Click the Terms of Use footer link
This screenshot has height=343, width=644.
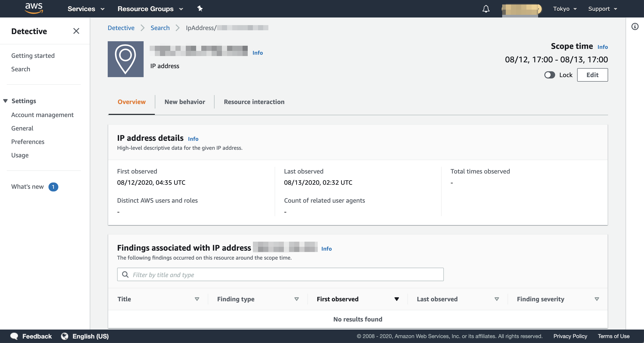[613, 336]
